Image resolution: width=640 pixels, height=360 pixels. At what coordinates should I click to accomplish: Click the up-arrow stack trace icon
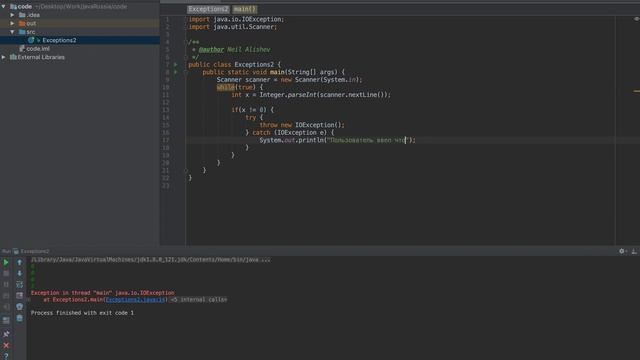[x=19, y=262]
